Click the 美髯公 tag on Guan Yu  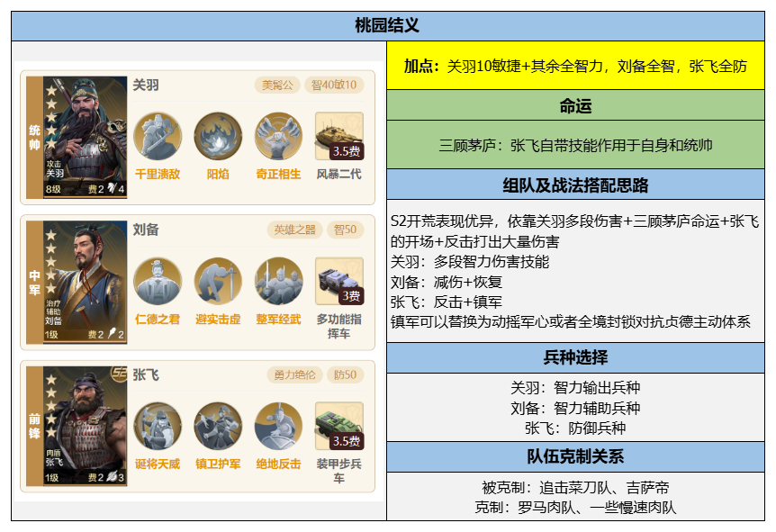[x=277, y=86]
